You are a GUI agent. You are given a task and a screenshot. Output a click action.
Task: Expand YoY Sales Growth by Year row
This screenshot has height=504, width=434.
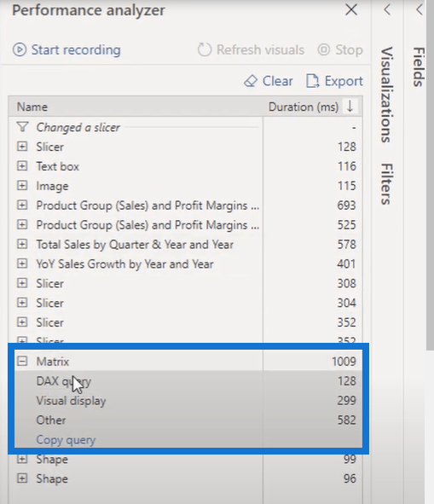coord(22,264)
